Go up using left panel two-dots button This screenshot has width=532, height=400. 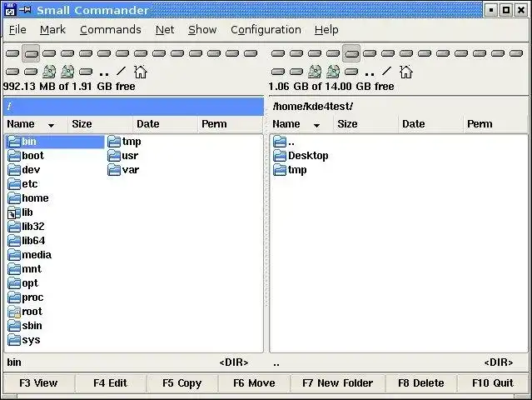click(x=104, y=72)
